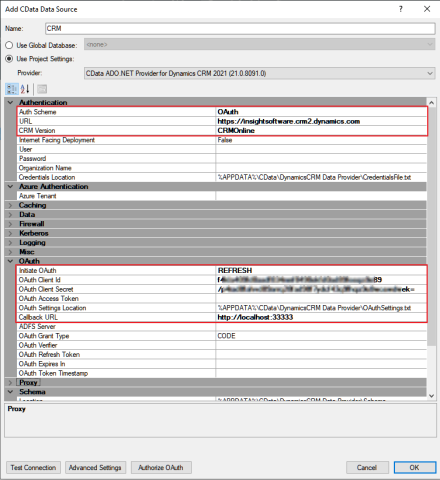Switch property grid to Categorized view
Screen dimensions: 440x480
coord(12,89)
